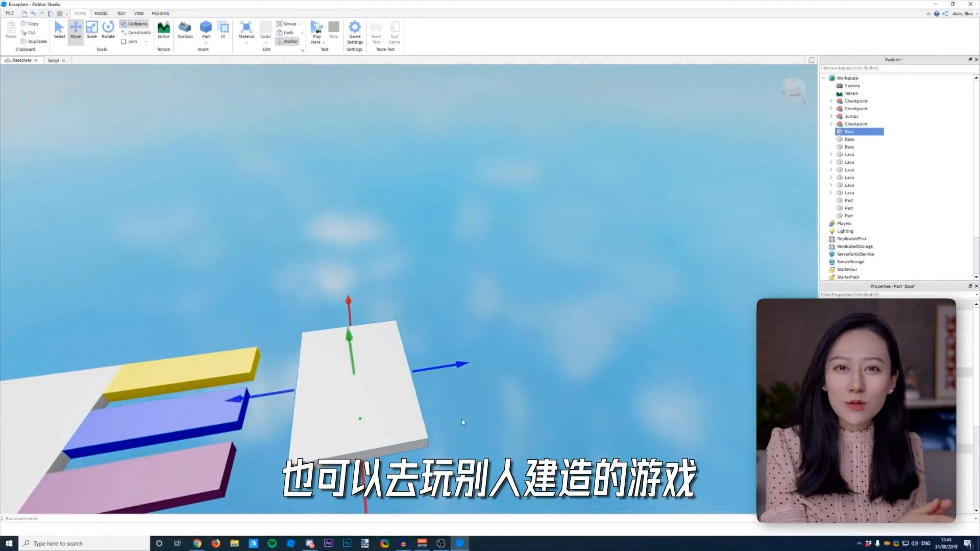Expand the first Lava item

(x=831, y=155)
